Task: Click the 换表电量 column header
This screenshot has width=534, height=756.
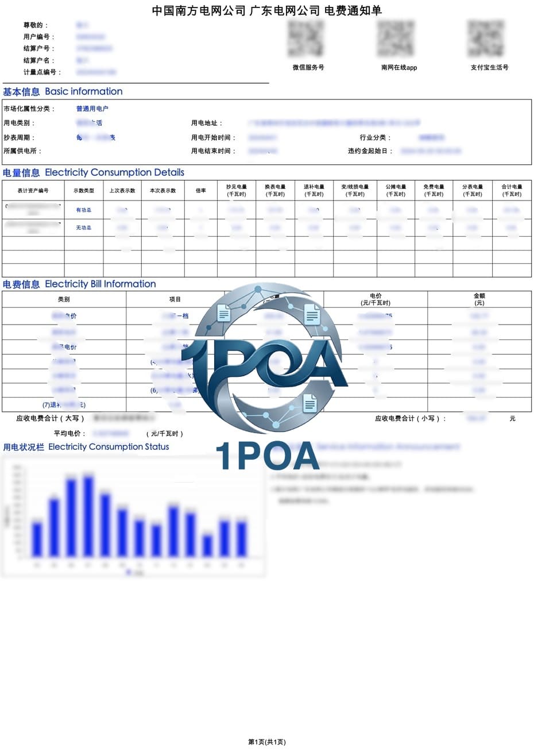Action: coord(275,191)
